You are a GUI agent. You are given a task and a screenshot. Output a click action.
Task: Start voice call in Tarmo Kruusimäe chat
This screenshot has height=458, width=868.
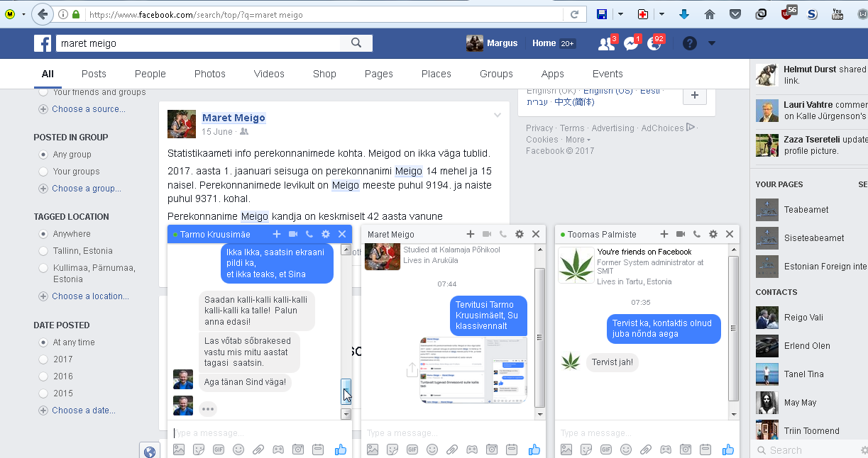click(309, 234)
